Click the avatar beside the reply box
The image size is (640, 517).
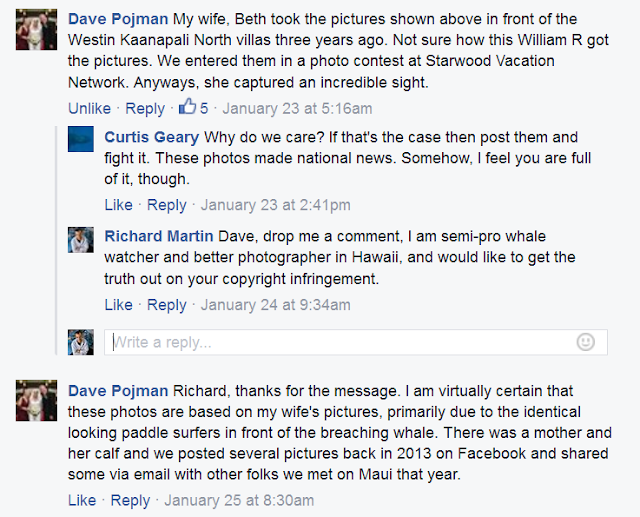(x=81, y=342)
